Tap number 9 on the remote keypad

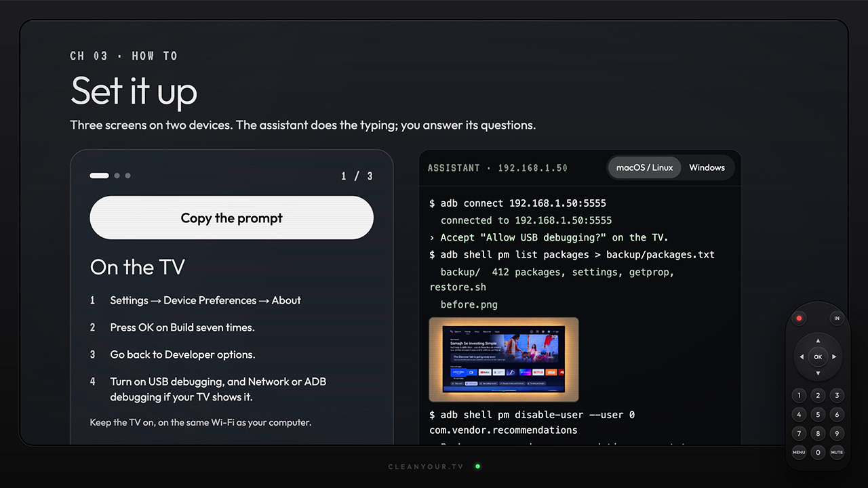(x=837, y=433)
